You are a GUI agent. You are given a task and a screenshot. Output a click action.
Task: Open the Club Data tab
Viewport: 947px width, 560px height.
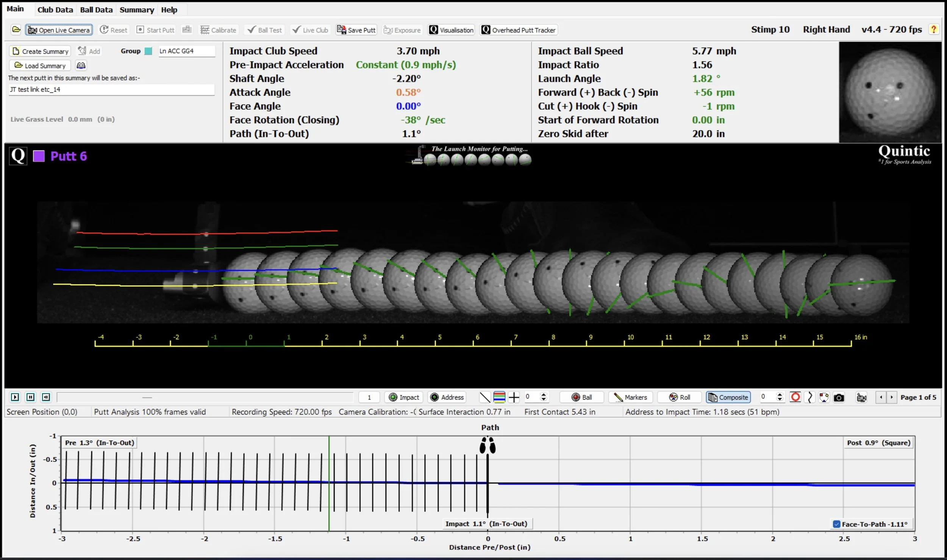tap(55, 10)
